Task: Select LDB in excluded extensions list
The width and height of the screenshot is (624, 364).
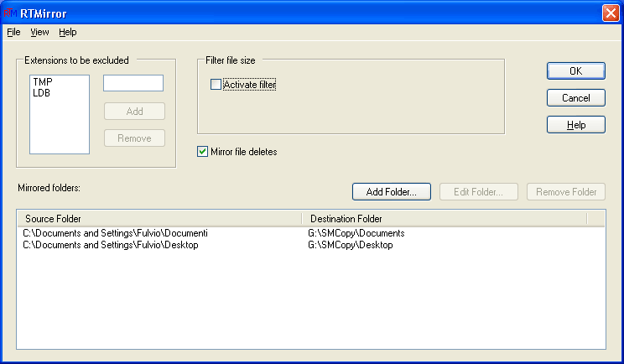Action: 41,93
